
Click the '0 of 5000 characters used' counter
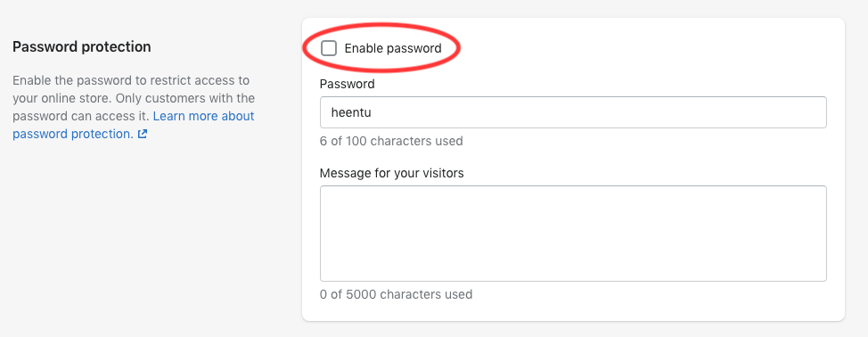click(396, 294)
